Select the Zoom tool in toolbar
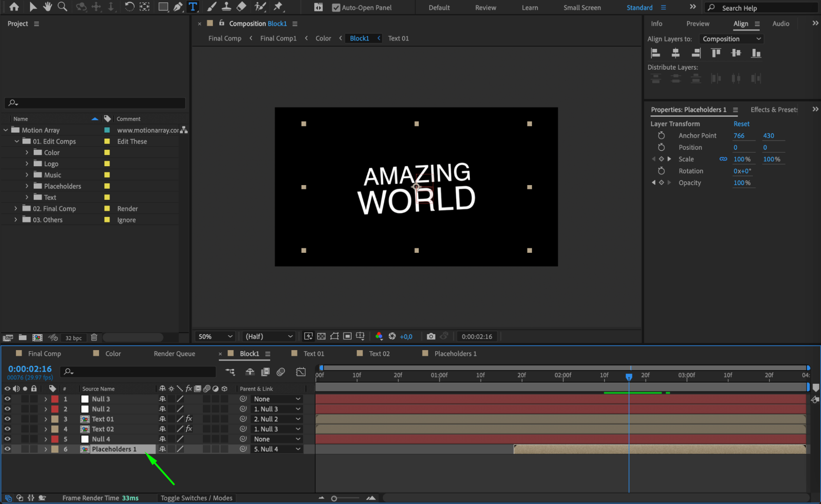 62,7
